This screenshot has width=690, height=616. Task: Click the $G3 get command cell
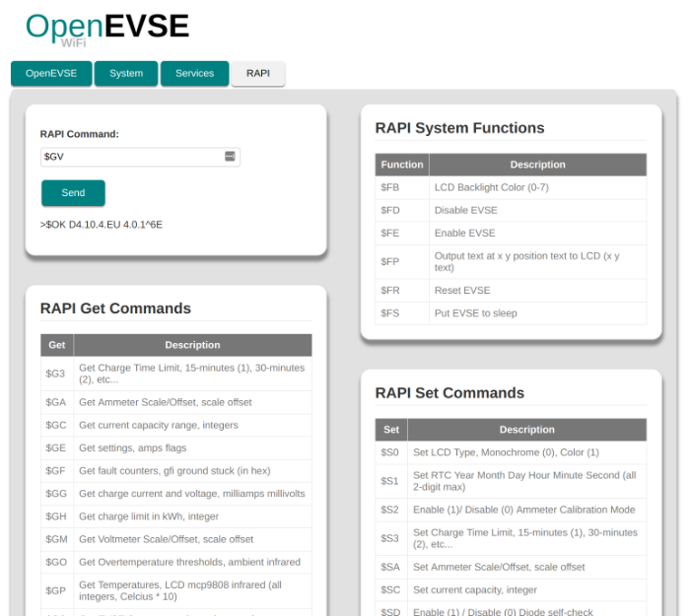[x=57, y=374]
